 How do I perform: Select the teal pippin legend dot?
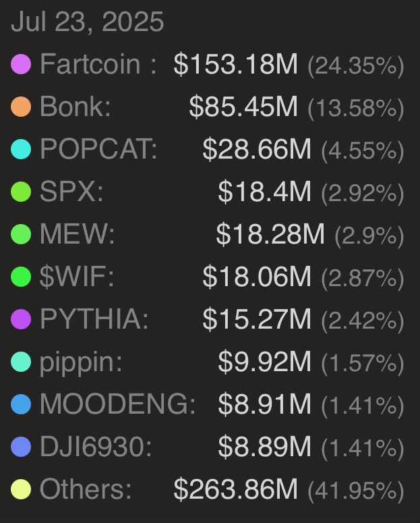[x=21, y=362]
